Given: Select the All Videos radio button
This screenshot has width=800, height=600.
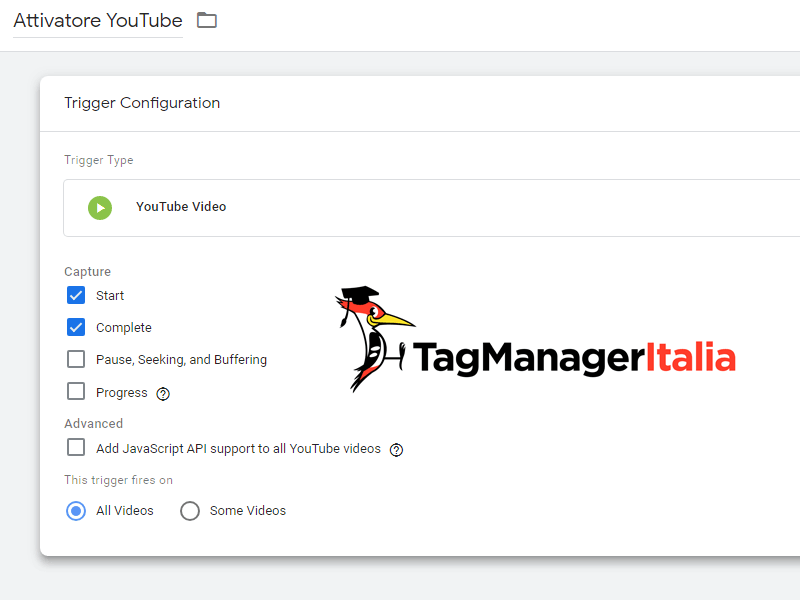Looking at the screenshot, I should click(76, 511).
